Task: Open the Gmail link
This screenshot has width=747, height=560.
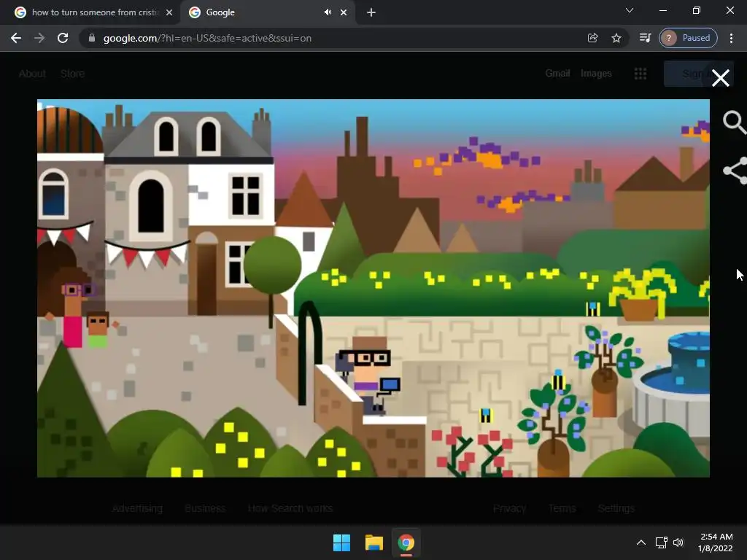Action: click(557, 74)
